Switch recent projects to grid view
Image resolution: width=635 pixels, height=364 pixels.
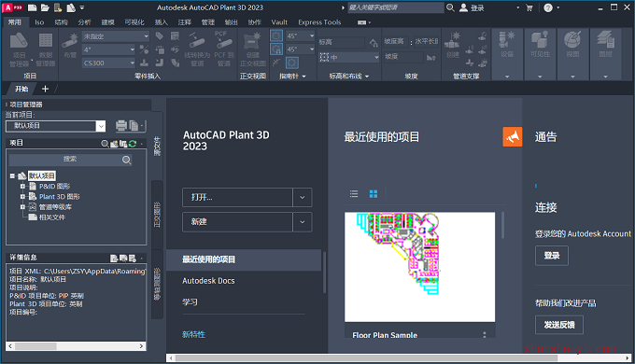click(374, 194)
